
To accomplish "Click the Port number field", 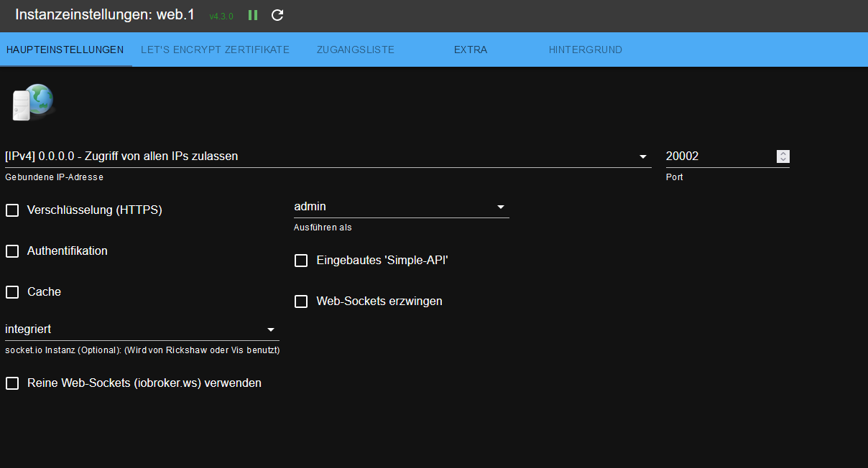I will [x=719, y=156].
